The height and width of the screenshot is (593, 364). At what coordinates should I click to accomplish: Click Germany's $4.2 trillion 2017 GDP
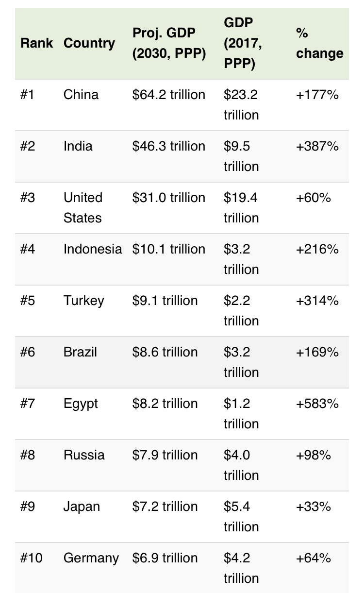241,568
